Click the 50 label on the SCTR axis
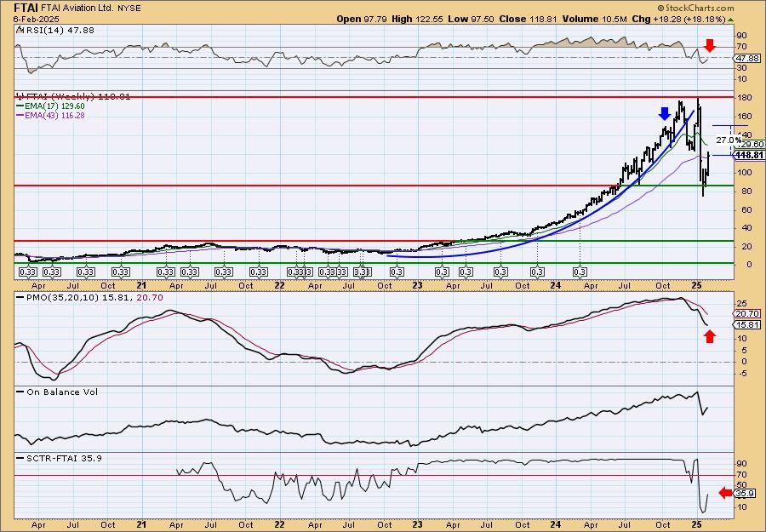 pyautogui.click(x=741, y=484)
